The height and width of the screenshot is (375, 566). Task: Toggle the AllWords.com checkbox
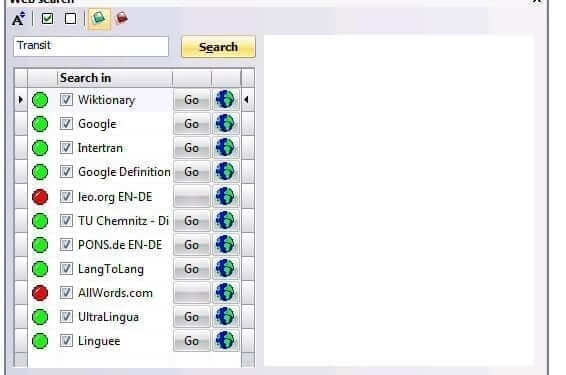click(x=66, y=293)
